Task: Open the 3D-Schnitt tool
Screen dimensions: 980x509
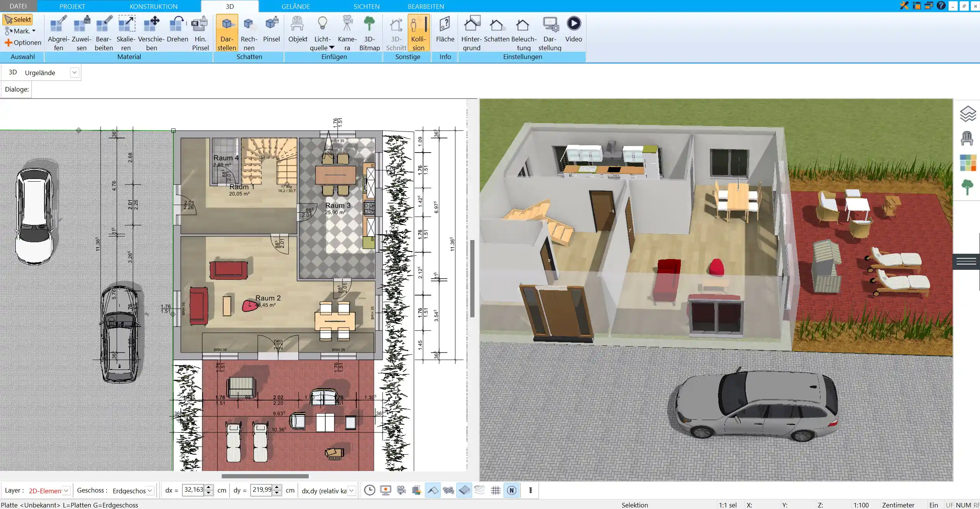Action: 396,33
